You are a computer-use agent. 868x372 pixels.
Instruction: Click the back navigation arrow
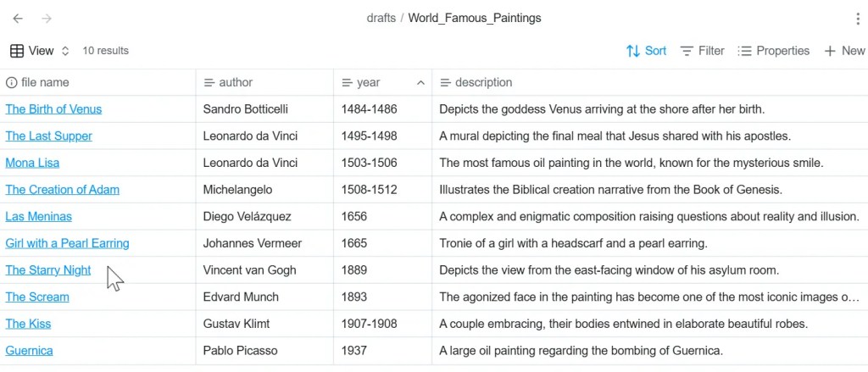point(18,19)
